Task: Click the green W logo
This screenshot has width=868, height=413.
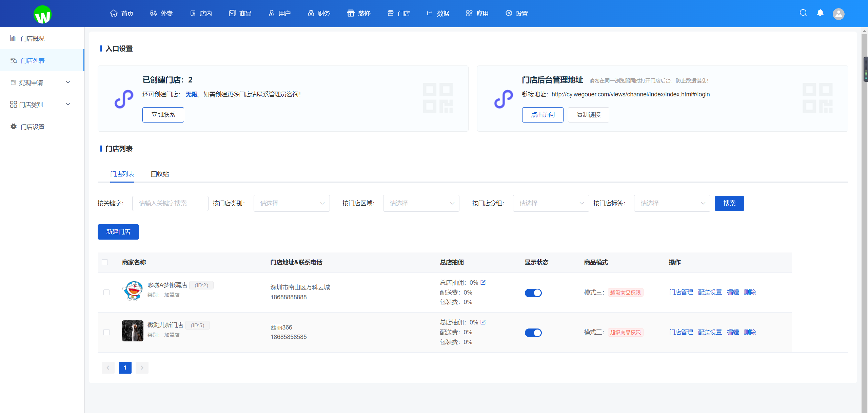Action: (42, 14)
